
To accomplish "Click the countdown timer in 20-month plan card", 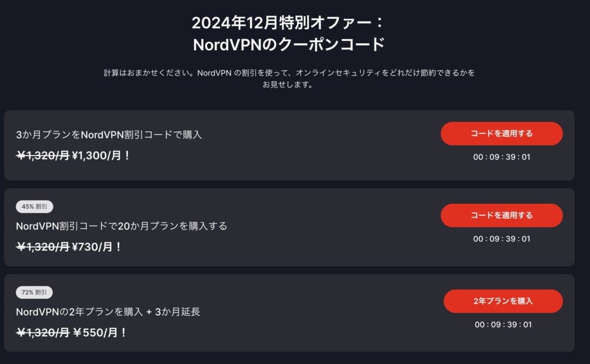I will click(x=501, y=238).
